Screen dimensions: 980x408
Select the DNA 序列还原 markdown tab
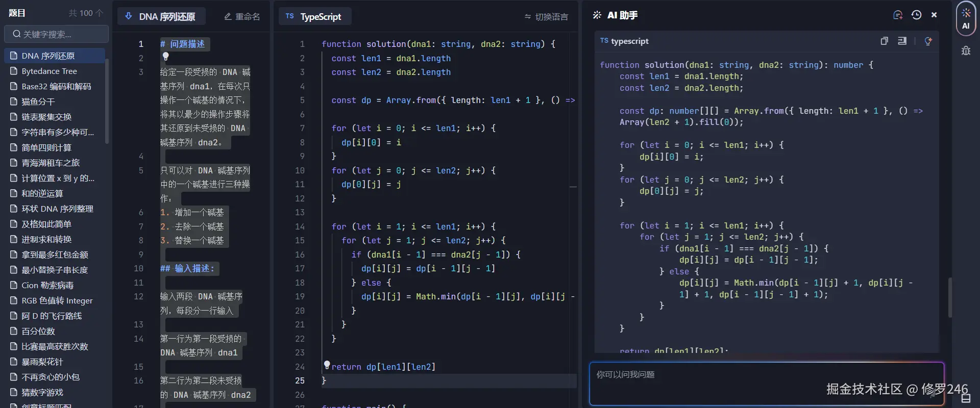pyautogui.click(x=161, y=17)
